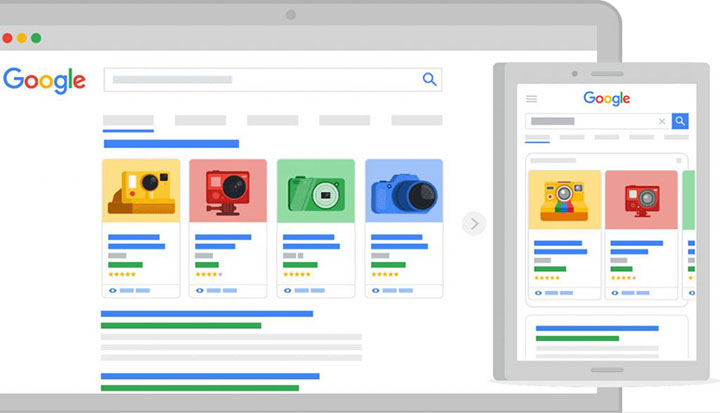This screenshot has width=720, height=413.
Task: Click star rating on tablet rainbow camera card
Action: [x=547, y=278]
